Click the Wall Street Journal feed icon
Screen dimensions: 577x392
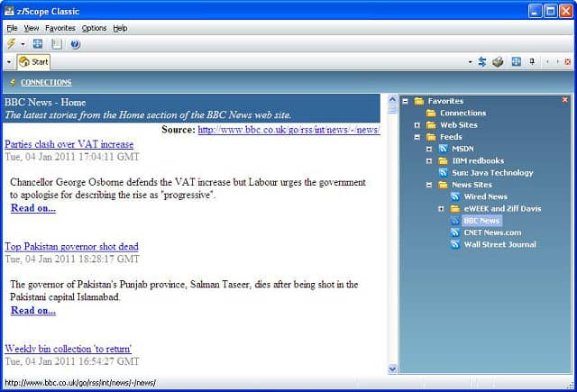point(455,244)
